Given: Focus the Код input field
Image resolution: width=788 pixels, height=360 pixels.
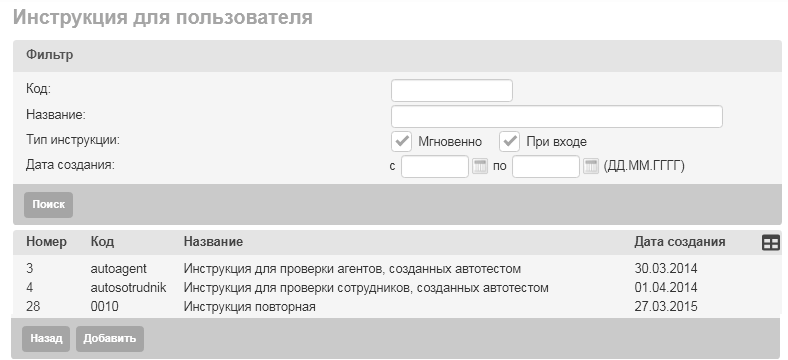Looking at the screenshot, I should [x=452, y=91].
